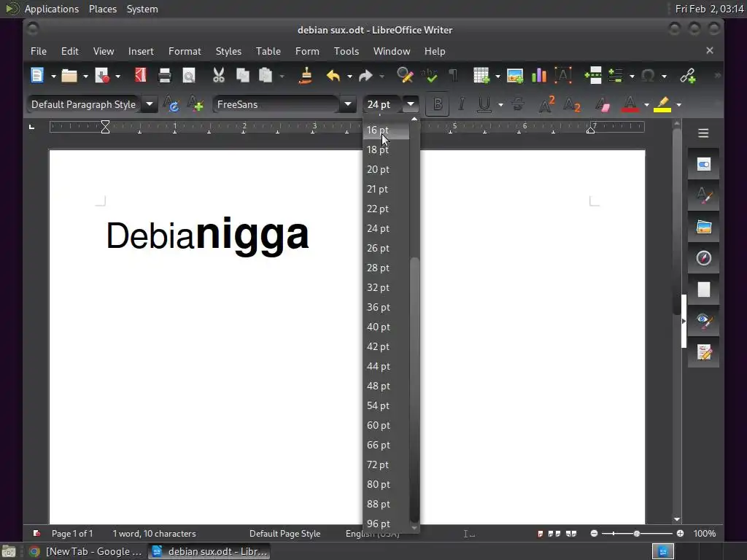Undo the last action

pos(333,75)
